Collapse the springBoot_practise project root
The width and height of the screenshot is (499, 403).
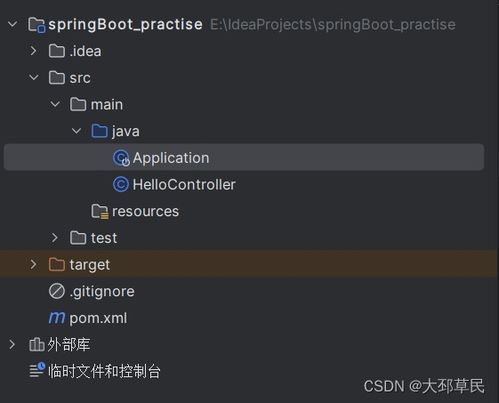[13, 24]
